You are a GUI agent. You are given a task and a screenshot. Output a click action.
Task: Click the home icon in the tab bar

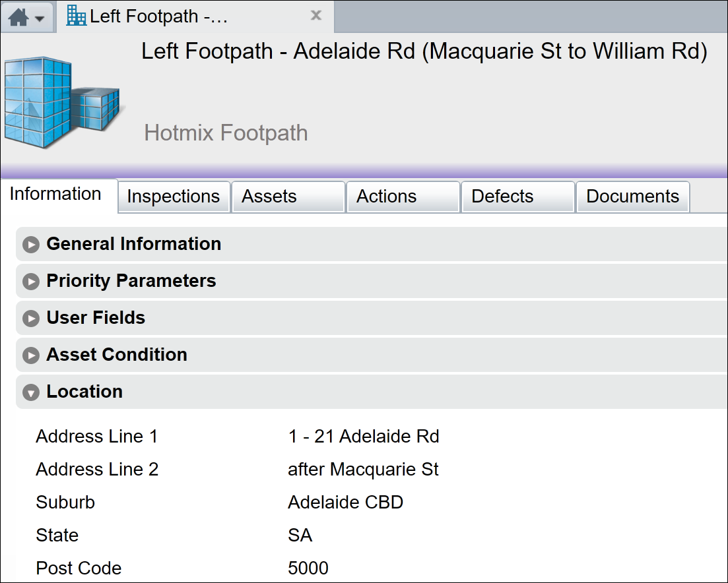(18, 17)
